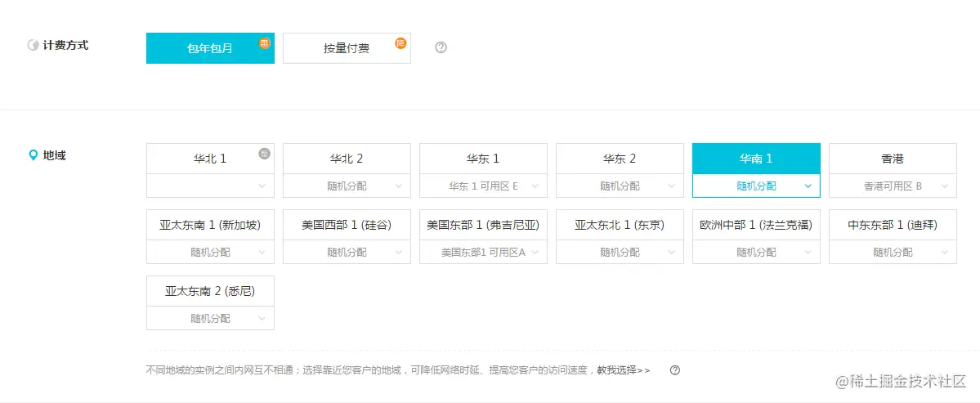This screenshot has width=980, height=403.
Task: Choose the 华北 1 region
Action: (210, 159)
